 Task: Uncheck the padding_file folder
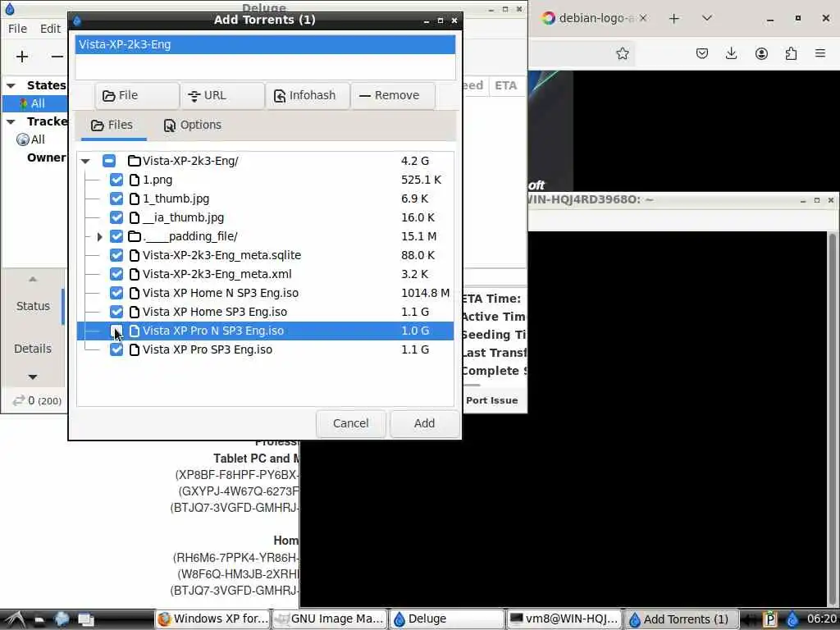tap(116, 236)
